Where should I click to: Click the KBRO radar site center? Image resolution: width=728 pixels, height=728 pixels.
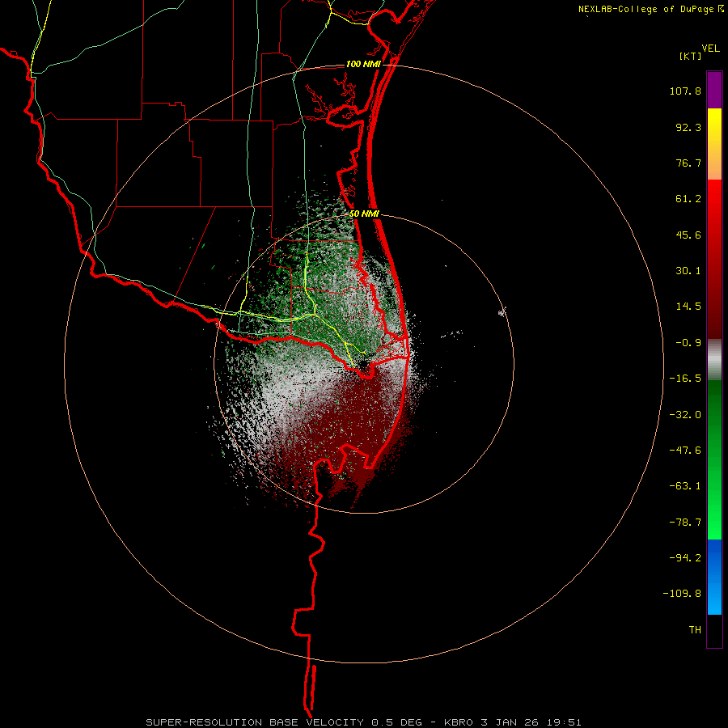click(x=363, y=362)
